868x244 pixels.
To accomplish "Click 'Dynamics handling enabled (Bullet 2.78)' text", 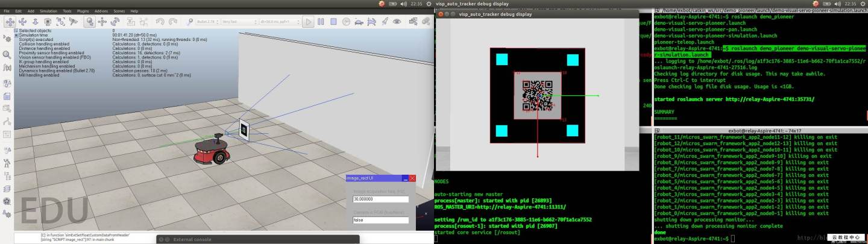I will tap(57, 70).
